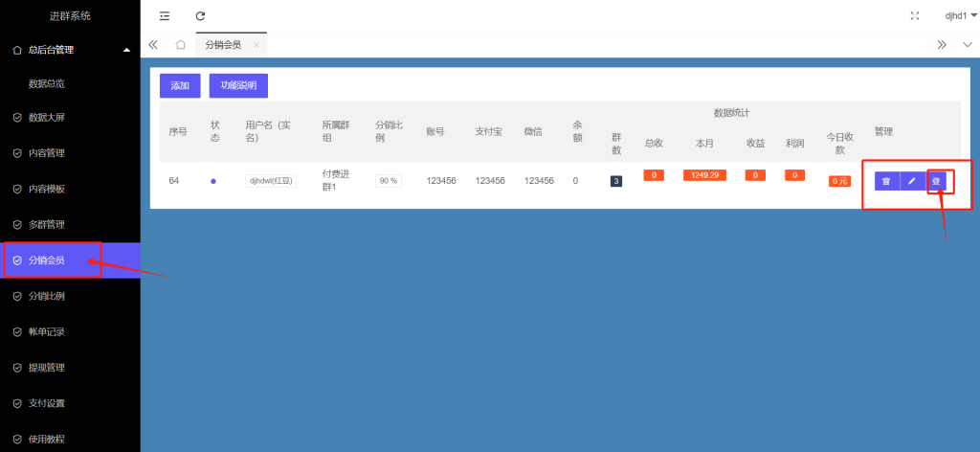Collapse the sidebar with the menu-fold icon

click(166, 15)
